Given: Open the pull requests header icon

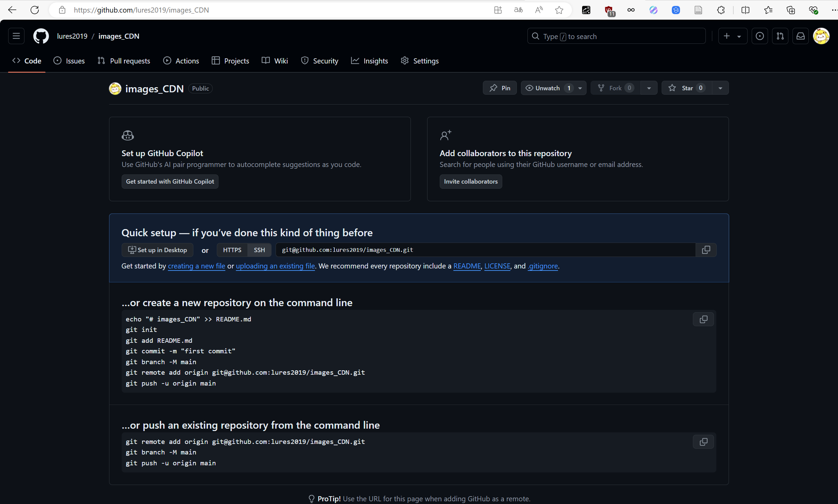Looking at the screenshot, I should point(780,36).
